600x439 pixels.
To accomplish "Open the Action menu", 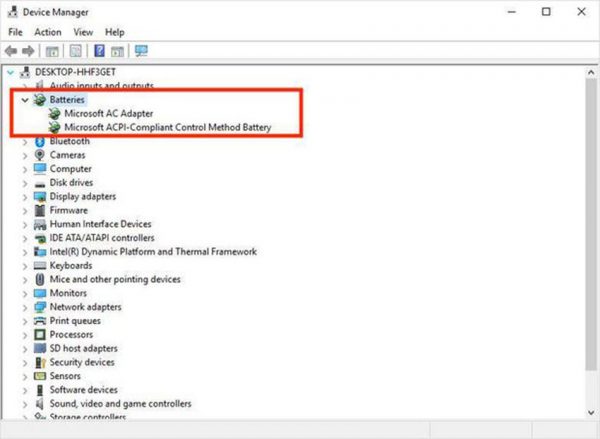I will pyautogui.click(x=48, y=32).
